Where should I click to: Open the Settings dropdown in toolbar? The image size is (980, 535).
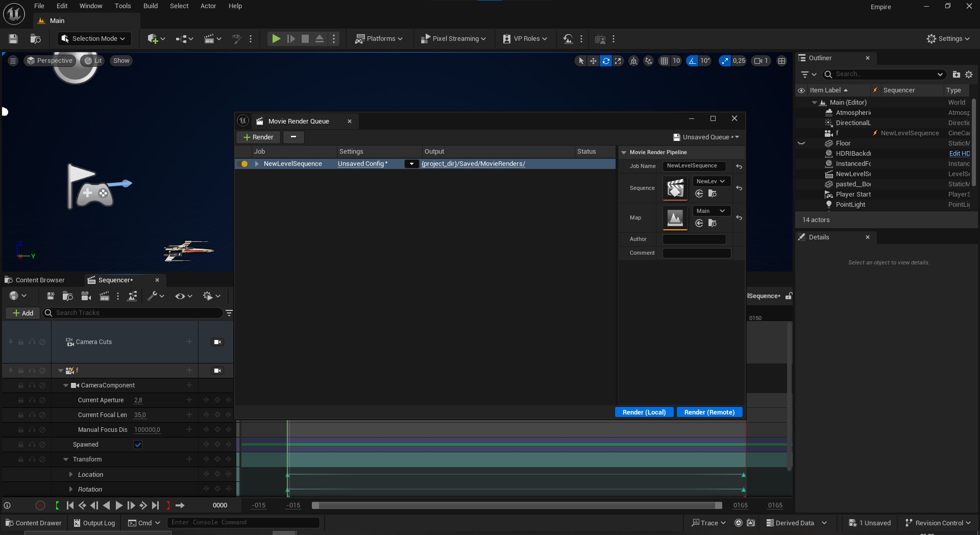pyautogui.click(x=948, y=39)
